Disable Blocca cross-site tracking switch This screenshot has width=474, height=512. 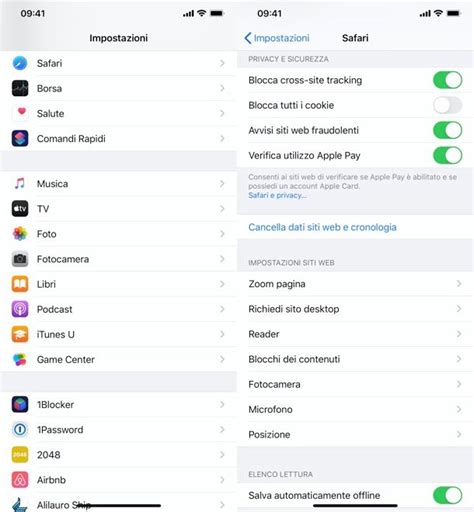pos(447,80)
